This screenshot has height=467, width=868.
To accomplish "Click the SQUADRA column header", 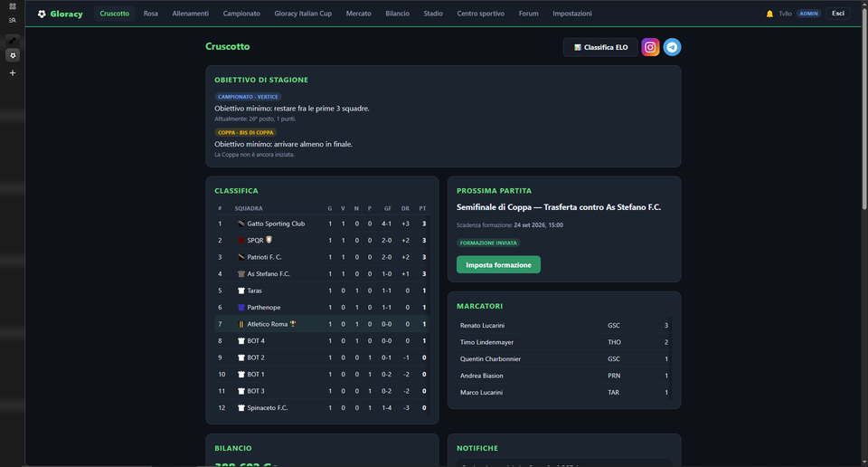I will 249,208.
